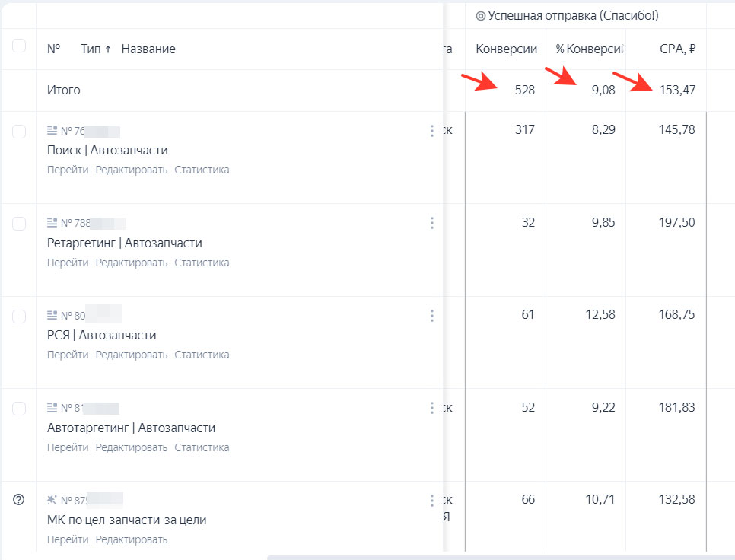Check the Поиск | Автозапчасти campaign checkbox
This screenshot has height=560, width=735.
tap(19, 132)
